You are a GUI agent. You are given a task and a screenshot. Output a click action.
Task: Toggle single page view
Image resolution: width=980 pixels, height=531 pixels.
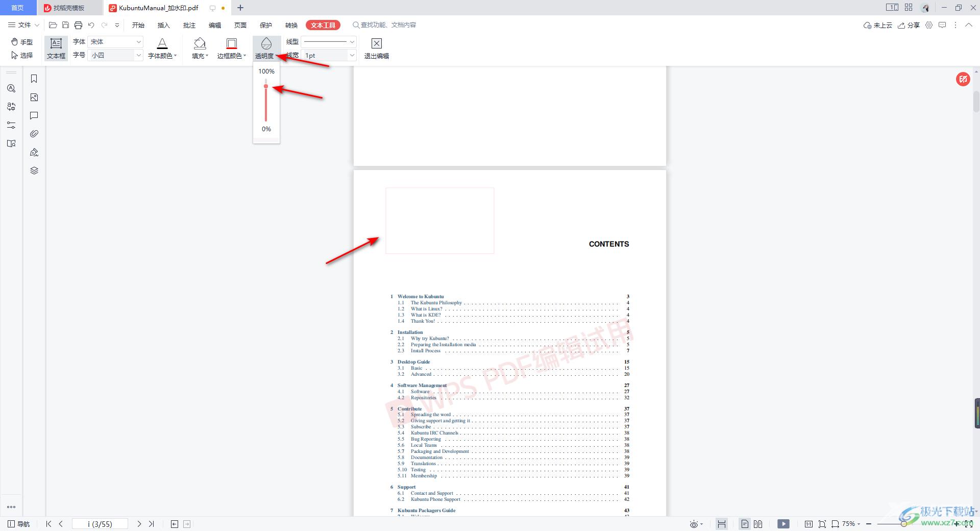745,524
